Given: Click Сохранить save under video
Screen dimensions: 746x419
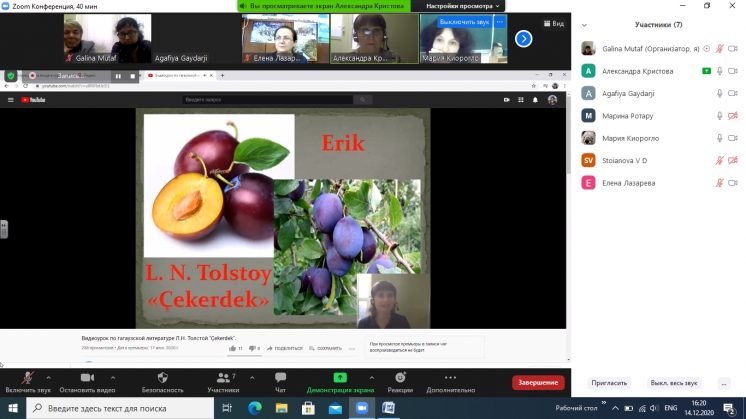Looking at the screenshot, I should point(325,349).
